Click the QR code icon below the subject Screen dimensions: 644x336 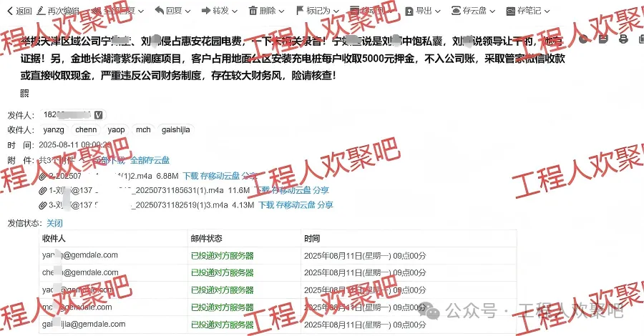[24, 93]
